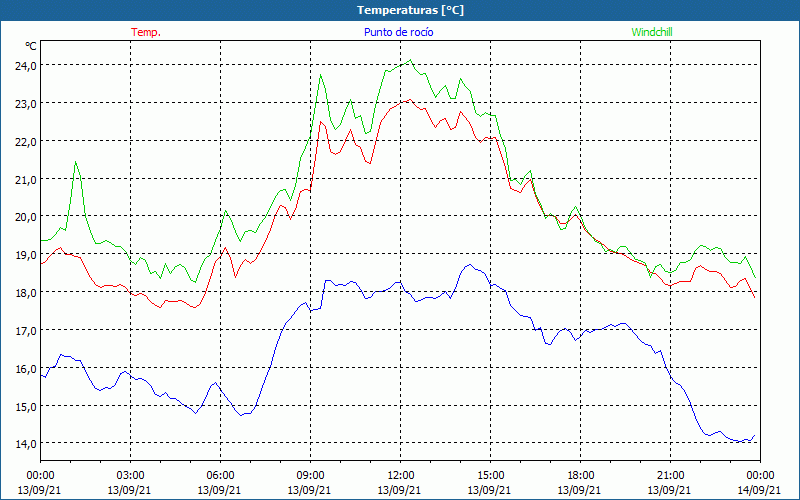
Task: Click the 14/09/21 date label
Action: 759,490
